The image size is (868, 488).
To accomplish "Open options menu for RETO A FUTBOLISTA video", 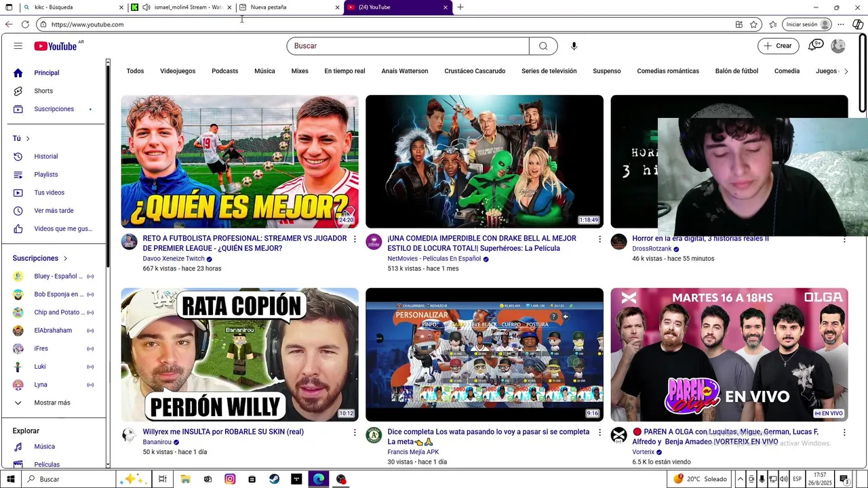I will point(355,239).
